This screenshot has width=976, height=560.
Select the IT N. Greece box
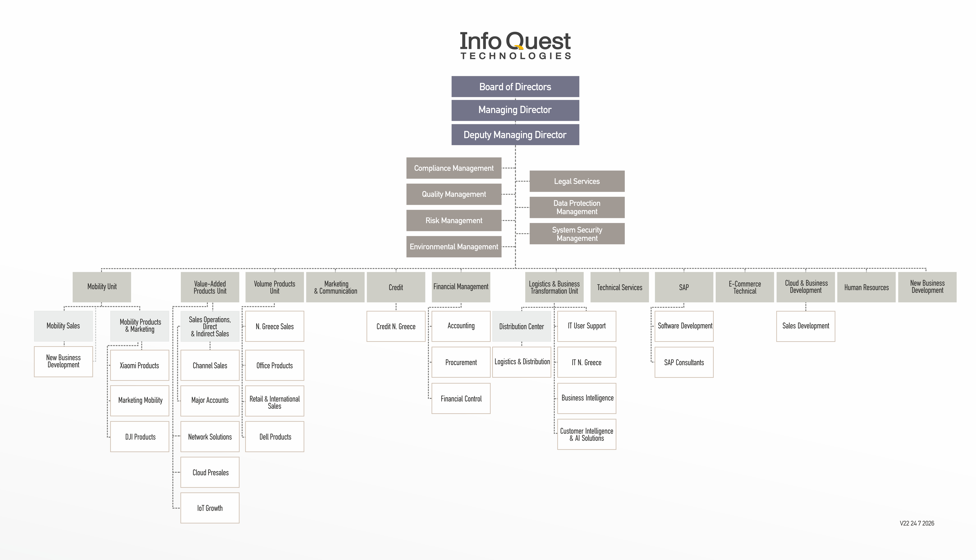tap(587, 362)
